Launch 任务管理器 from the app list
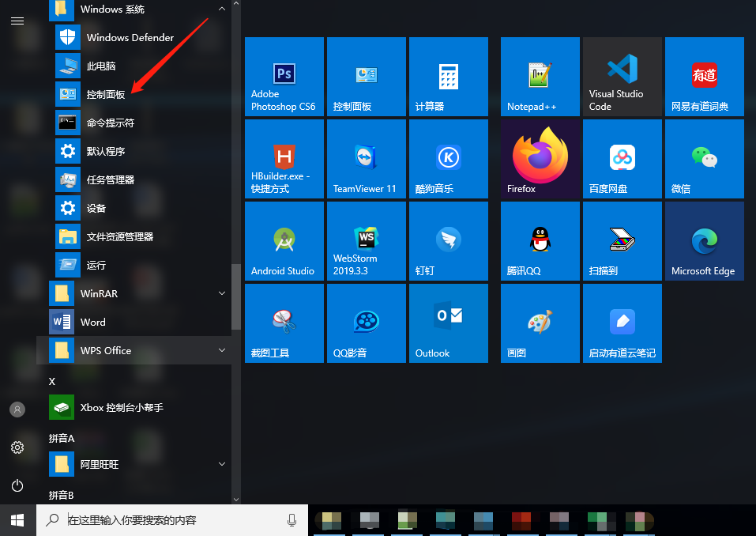Image resolution: width=756 pixels, height=536 pixels. (134, 180)
